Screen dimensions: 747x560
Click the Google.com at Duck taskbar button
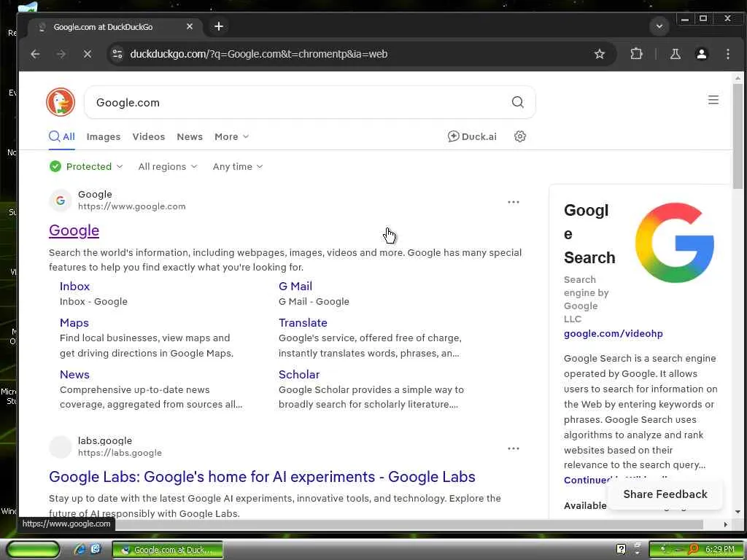tap(168, 550)
